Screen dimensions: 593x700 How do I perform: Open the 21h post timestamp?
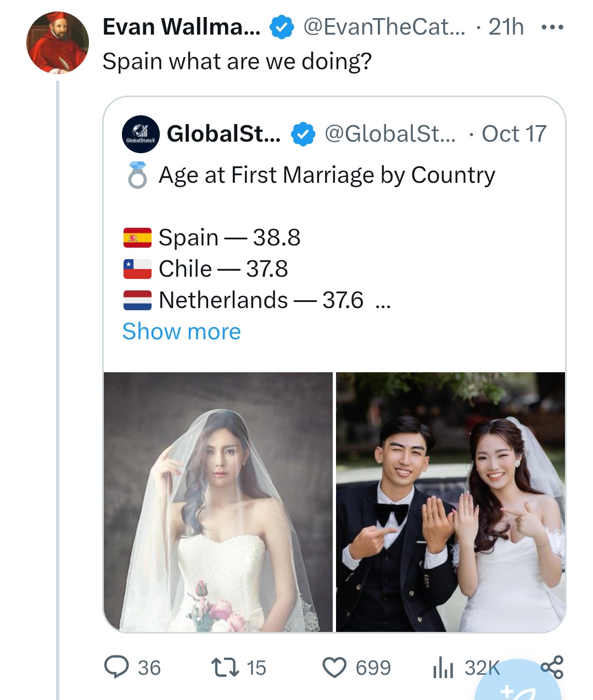(x=506, y=27)
